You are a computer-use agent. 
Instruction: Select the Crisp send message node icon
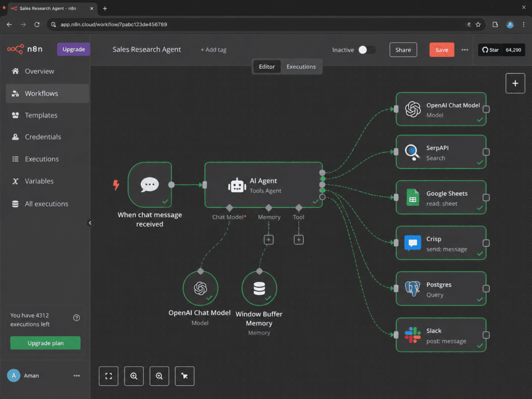(413, 243)
